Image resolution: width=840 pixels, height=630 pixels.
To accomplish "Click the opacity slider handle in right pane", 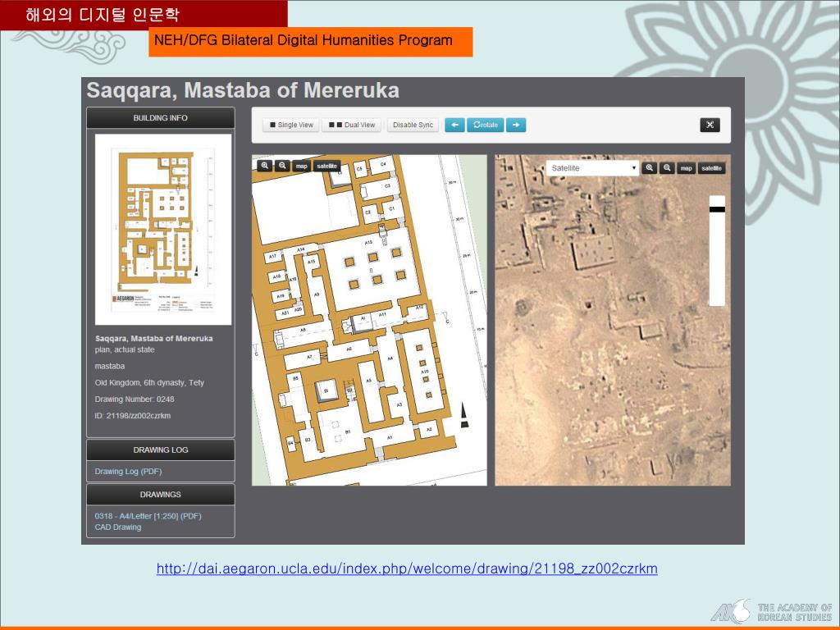I will 717,209.
